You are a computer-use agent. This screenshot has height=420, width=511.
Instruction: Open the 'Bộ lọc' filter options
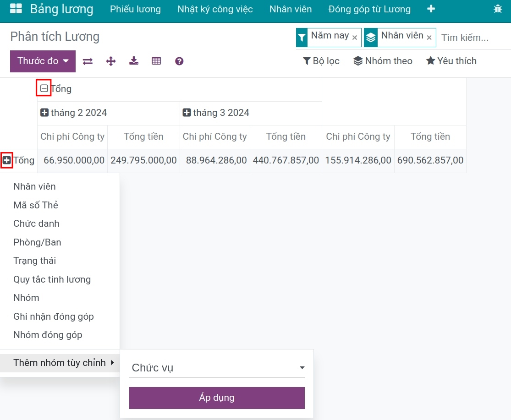[321, 61]
